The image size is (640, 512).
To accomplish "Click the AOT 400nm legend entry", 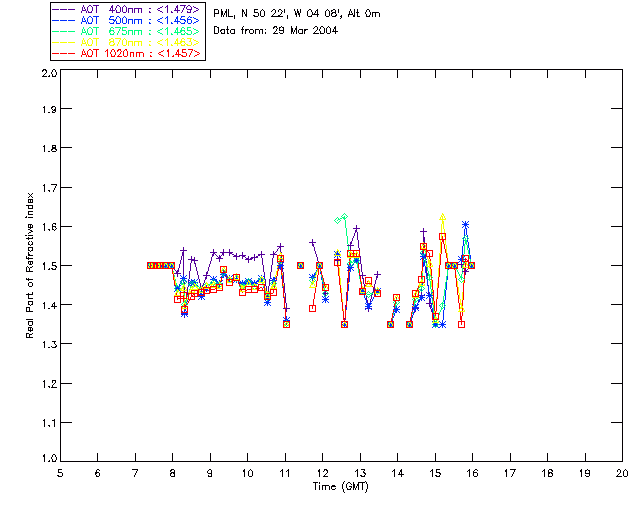I will (126, 9).
